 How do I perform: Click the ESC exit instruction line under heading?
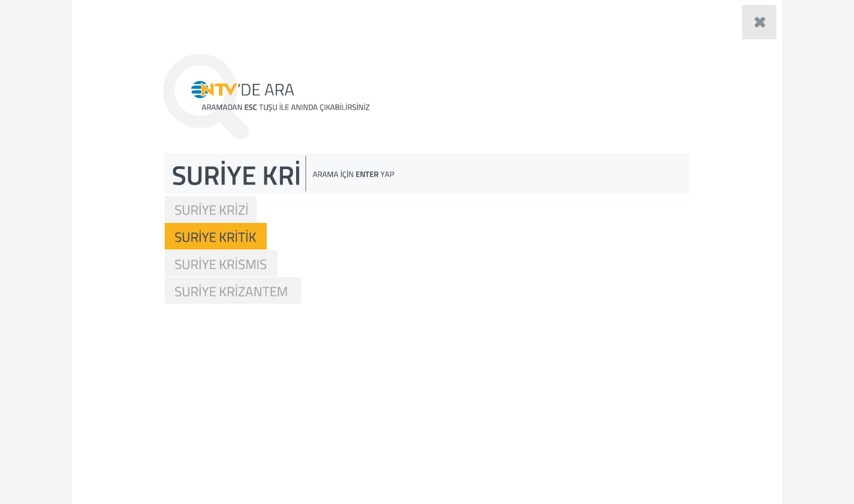[x=286, y=107]
